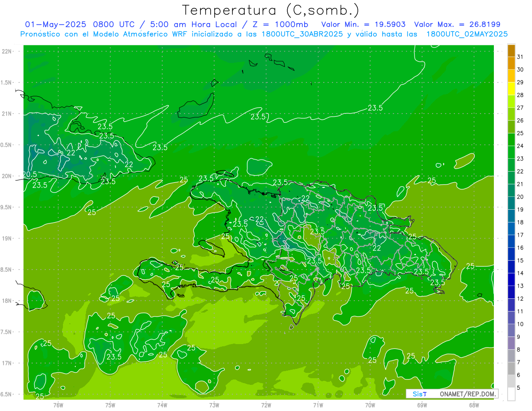Pick the orange swatch between 30 and 31
The height and width of the screenshot is (411, 532).
click(x=511, y=63)
